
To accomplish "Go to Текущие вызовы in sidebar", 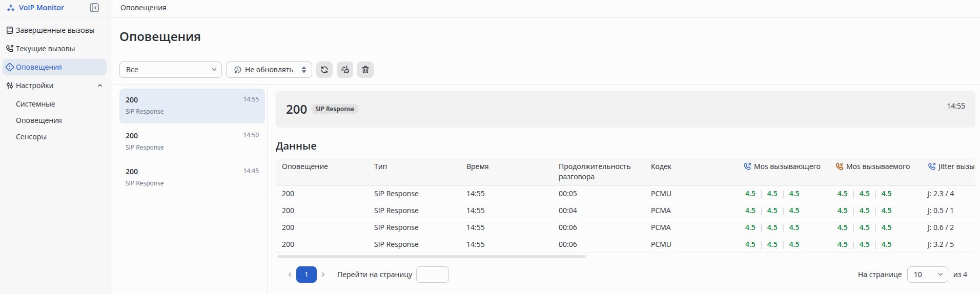I will pyautogui.click(x=45, y=49).
